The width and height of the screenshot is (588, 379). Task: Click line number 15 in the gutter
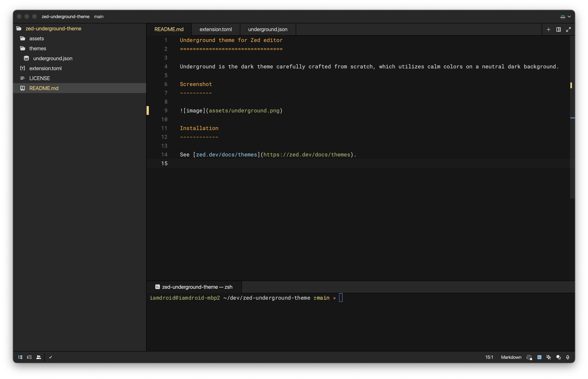tap(164, 163)
